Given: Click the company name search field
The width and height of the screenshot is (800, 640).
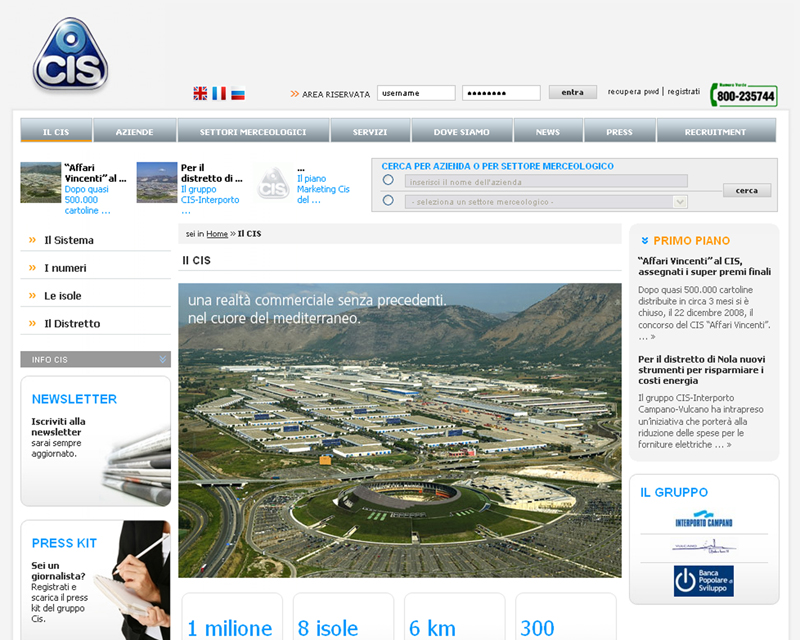Looking at the screenshot, I should pos(546,182).
